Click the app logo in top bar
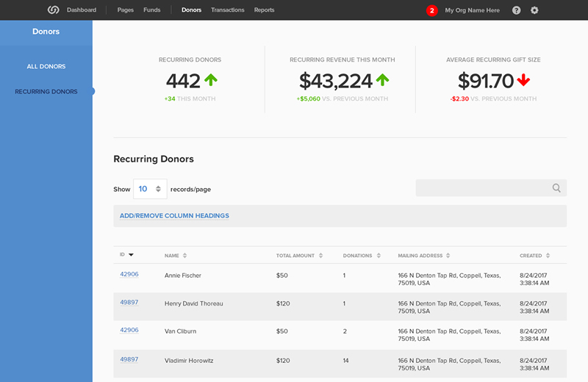 [53, 10]
